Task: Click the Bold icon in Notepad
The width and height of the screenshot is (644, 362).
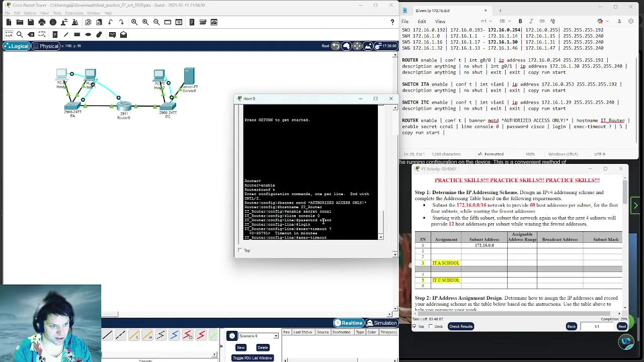Action: 520,21
